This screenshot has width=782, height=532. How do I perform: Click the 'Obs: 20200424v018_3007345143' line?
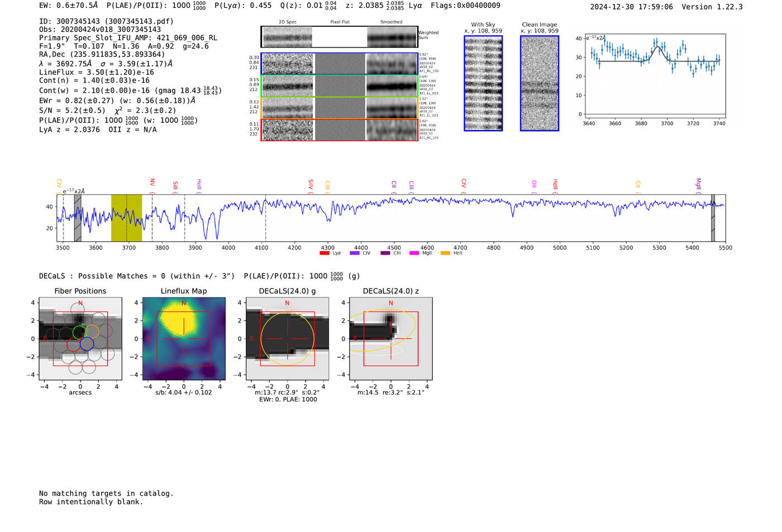[100, 30]
